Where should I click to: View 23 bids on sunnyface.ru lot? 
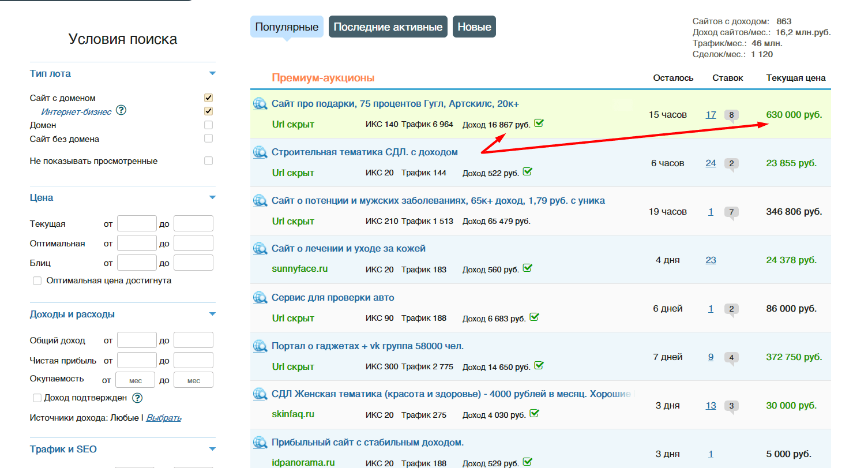tap(711, 260)
